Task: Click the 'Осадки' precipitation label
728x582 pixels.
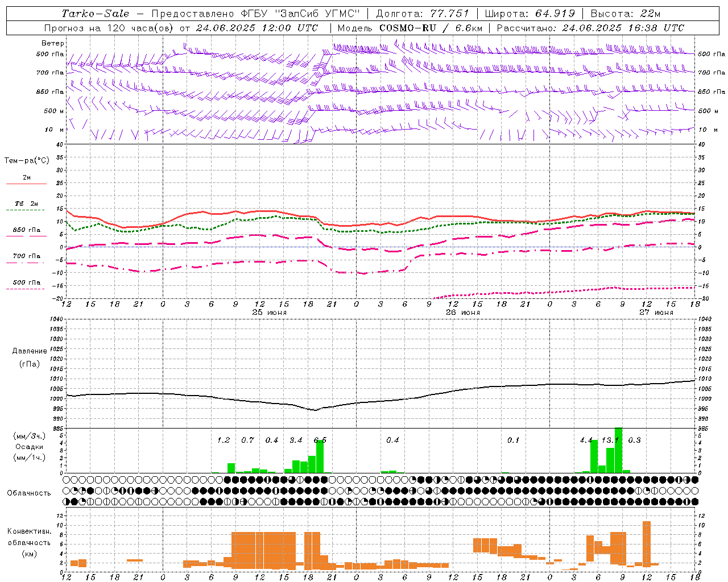Action: tap(29, 447)
